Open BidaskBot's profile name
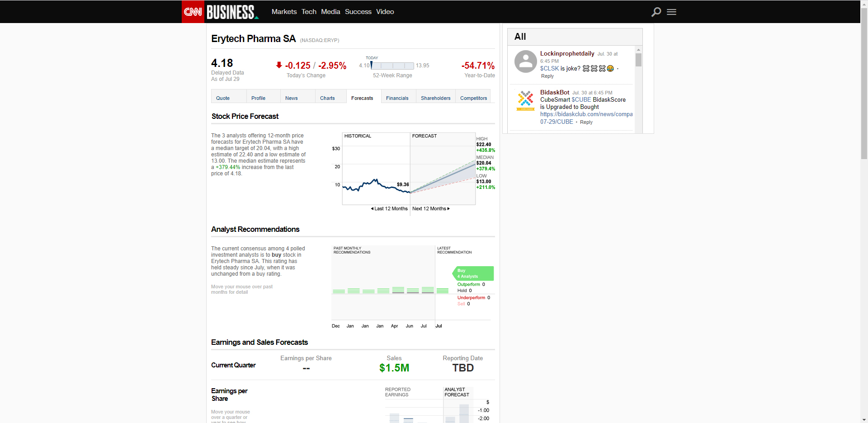Viewport: 868px width, 423px height. pos(555,93)
